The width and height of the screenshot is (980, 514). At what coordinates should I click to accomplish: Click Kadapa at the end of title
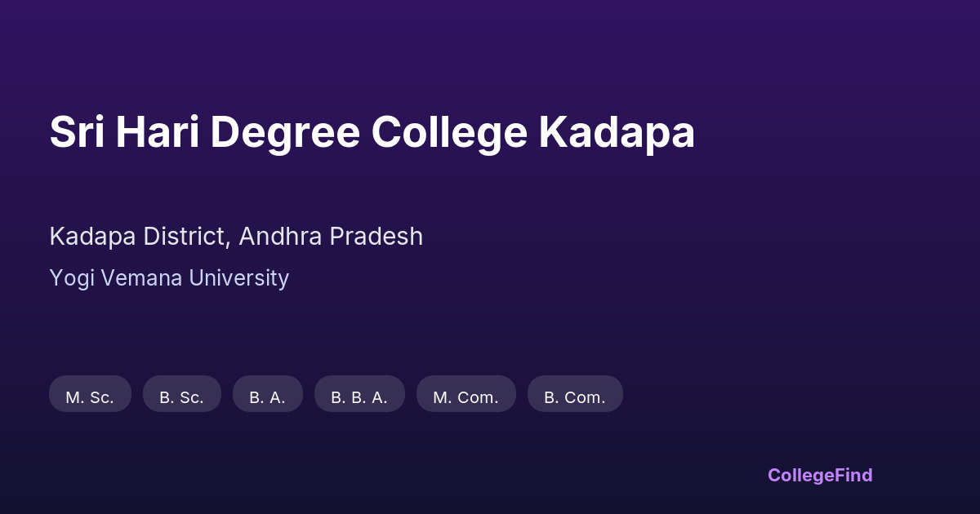[617, 133]
